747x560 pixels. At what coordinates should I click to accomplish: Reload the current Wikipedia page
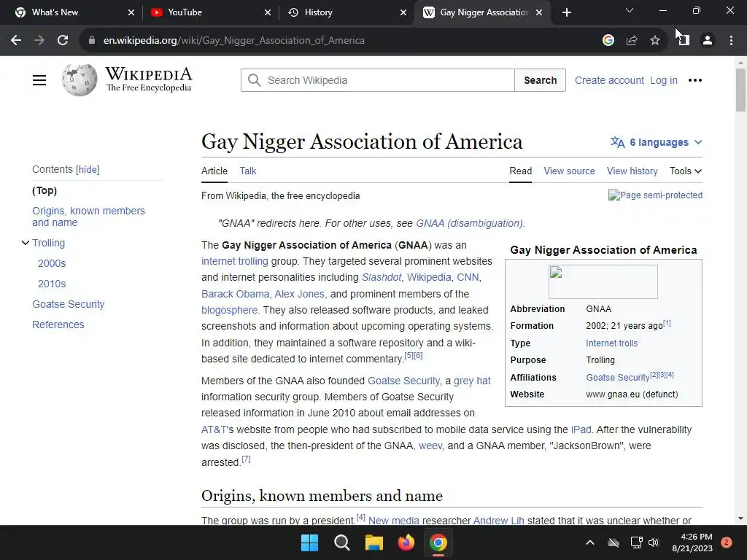[x=63, y=41]
